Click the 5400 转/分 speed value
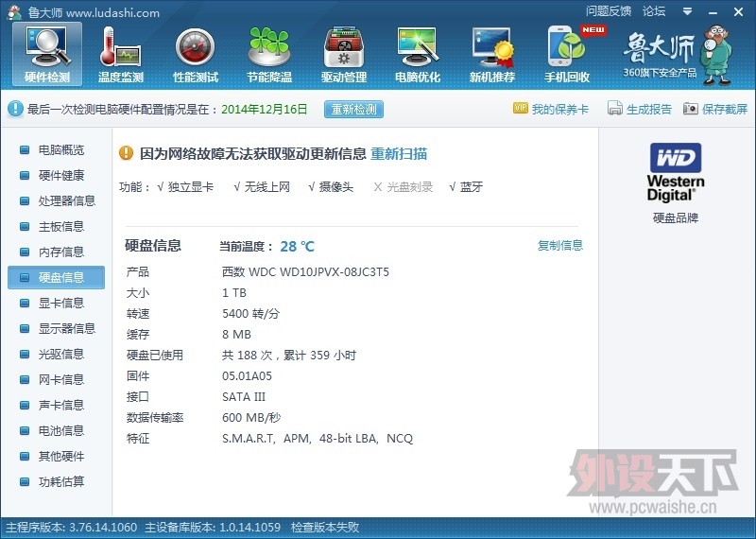 click(x=250, y=314)
